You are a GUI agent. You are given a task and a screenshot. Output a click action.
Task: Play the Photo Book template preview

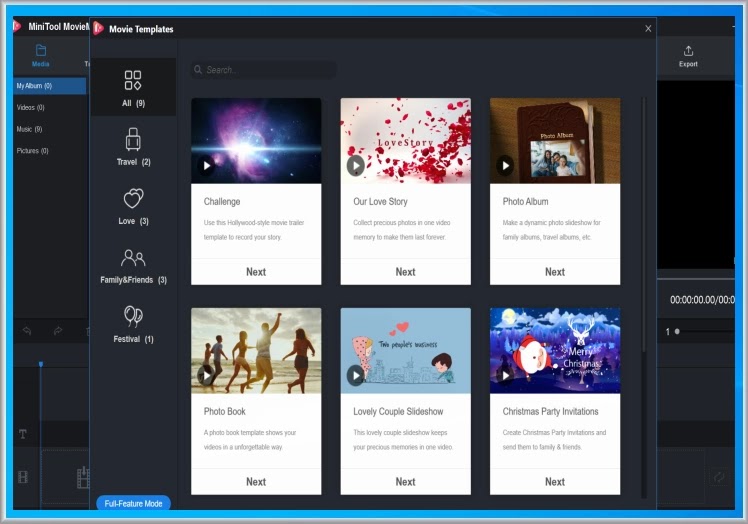(206, 376)
